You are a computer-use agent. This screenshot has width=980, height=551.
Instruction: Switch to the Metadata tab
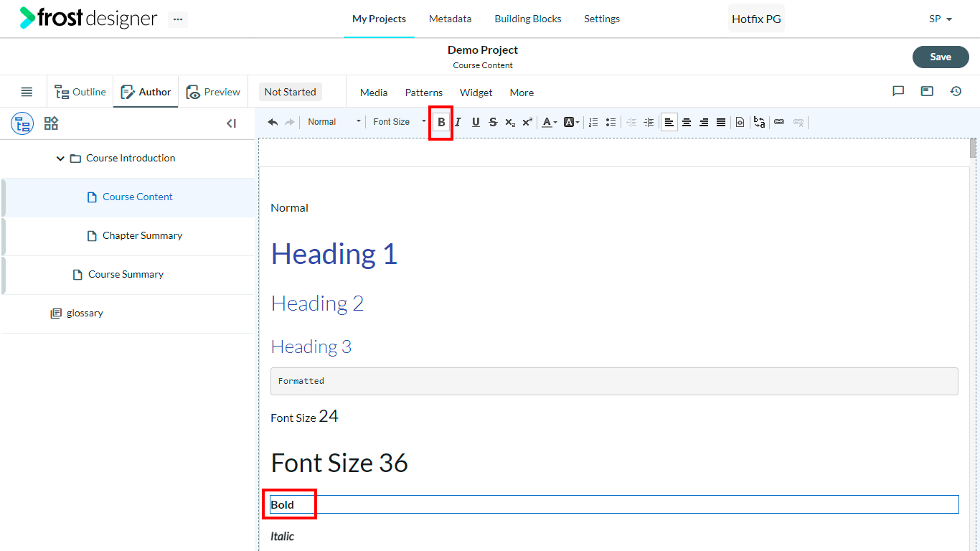450,19
